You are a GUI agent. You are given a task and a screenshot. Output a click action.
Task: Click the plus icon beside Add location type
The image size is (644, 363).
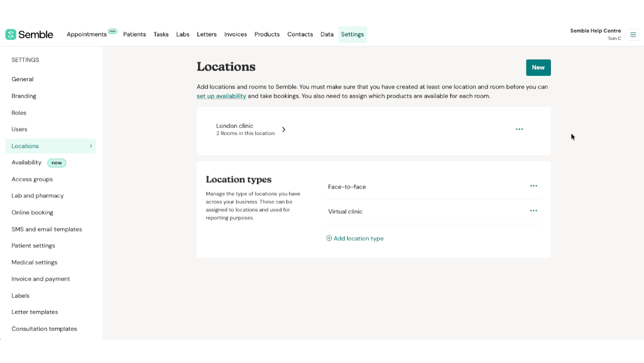coord(329,238)
